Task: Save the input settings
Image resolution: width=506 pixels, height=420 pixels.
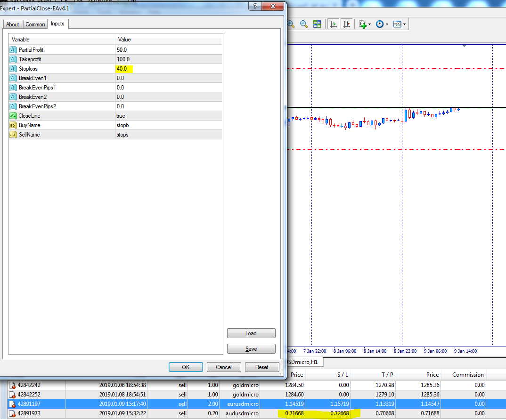Action: click(x=251, y=349)
